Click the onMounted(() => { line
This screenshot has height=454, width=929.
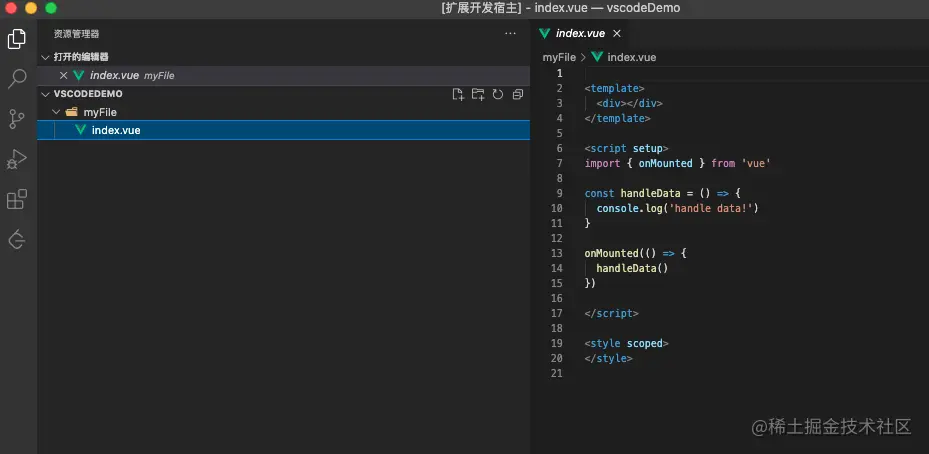click(x=635, y=253)
